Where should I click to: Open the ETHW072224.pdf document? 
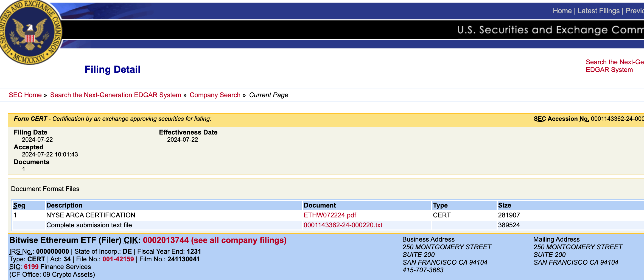click(330, 215)
